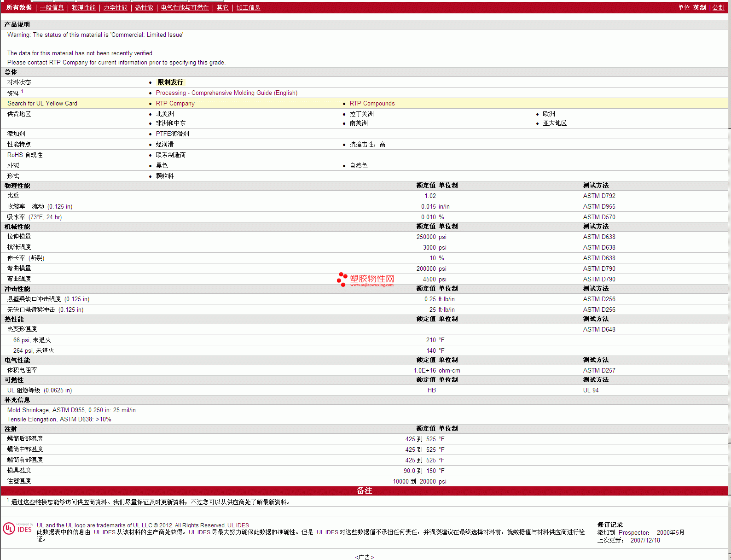Viewport: 731px width, 560px height.
Task: Click the 联系制造商 RoHS entry
Action: click(171, 155)
